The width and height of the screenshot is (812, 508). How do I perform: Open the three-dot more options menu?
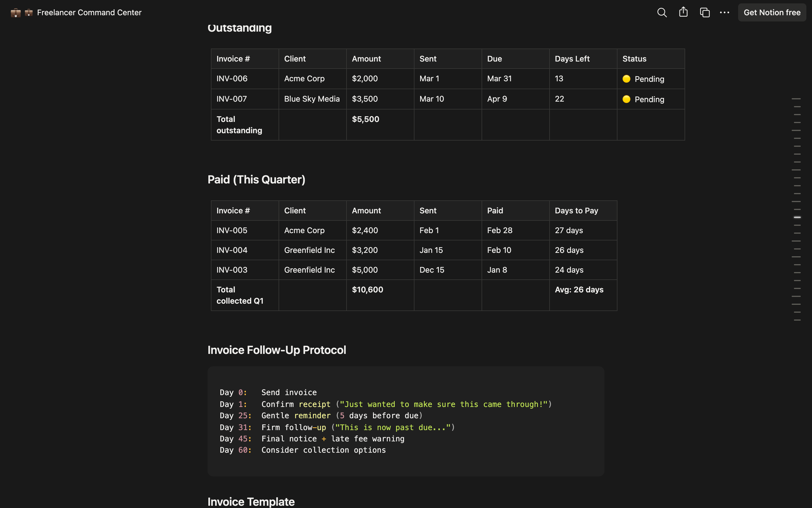(x=724, y=12)
